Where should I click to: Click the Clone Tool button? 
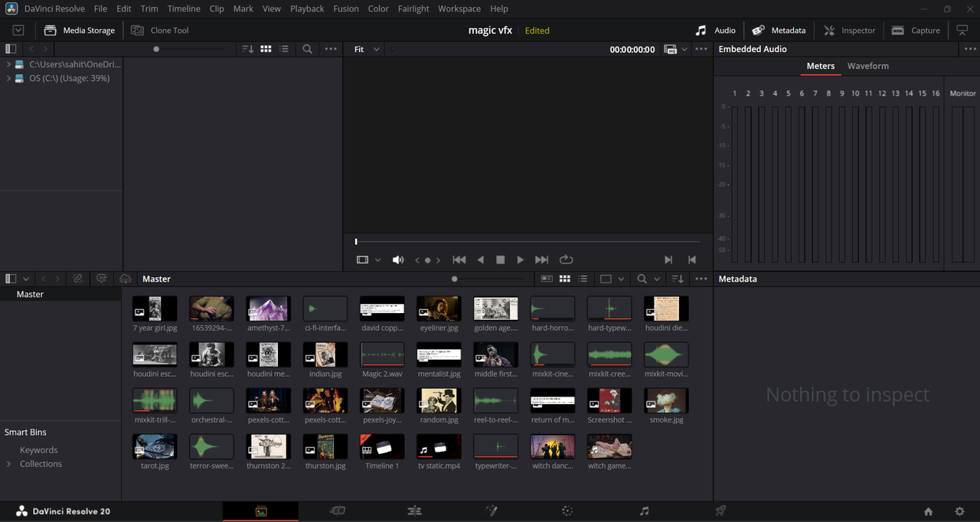click(160, 31)
